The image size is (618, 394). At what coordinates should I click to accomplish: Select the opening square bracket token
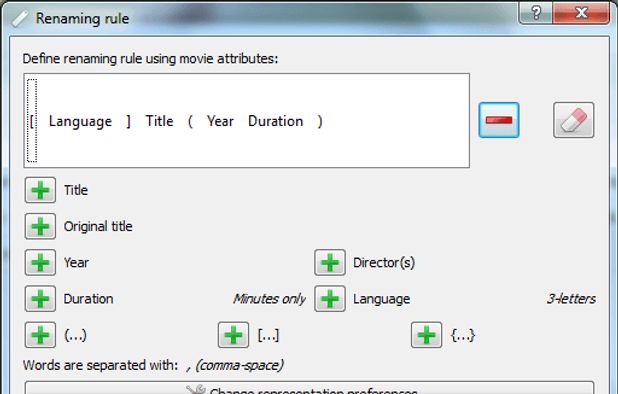tap(32, 121)
